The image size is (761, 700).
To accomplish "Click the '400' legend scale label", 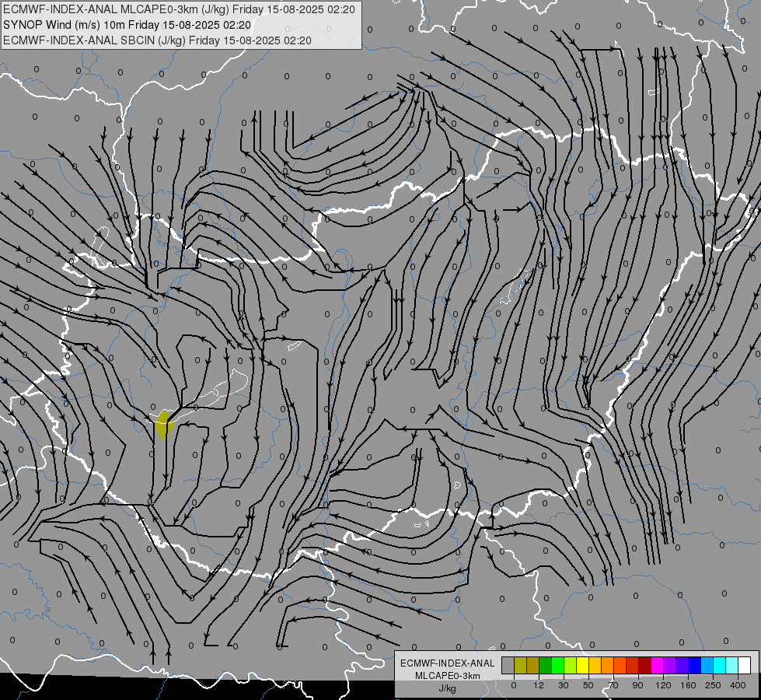I will [738, 685].
